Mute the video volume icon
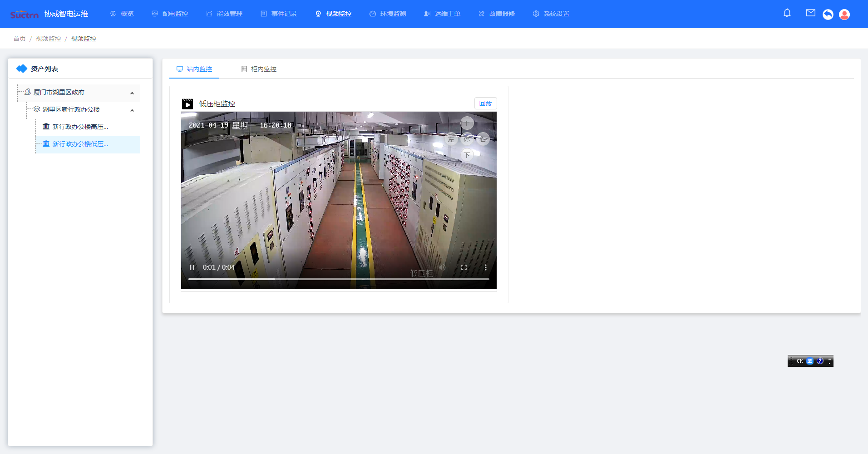The image size is (868, 454). pyautogui.click(x=442, y=267)
